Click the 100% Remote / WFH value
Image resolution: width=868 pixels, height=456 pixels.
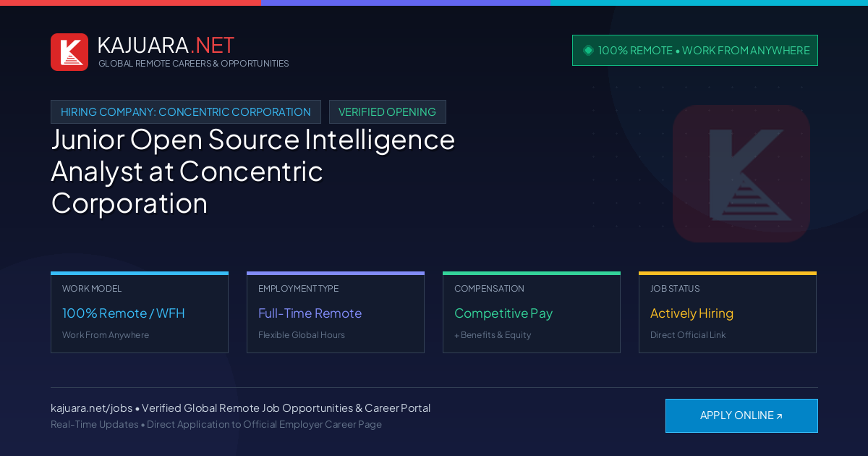click(124, 313)
